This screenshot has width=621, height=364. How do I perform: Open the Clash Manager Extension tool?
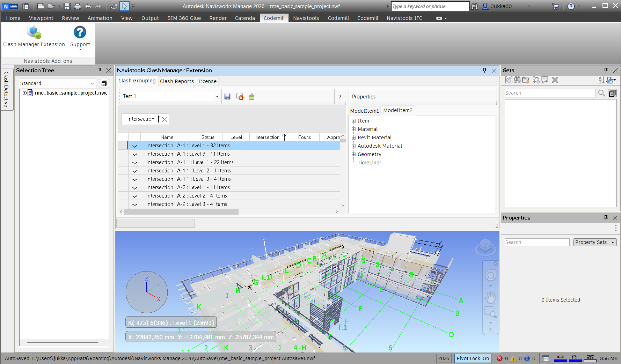point(34,36)
